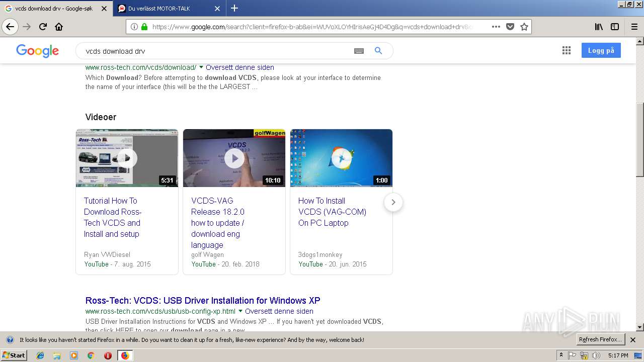The height and width of the screenshot is (362, 644).
Task: Click the forward navigation arrow
Action: click(x=27, y=27)
